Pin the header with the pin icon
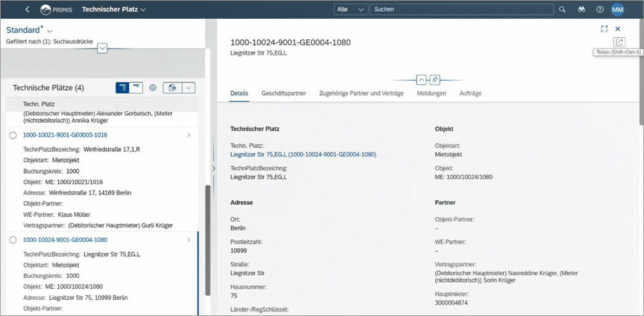The width and height of the screenshot is (644, 316). tap(435, 79)
